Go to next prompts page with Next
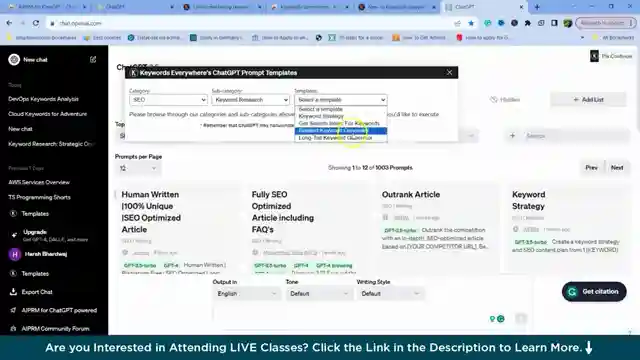The image size is (640, 360). click(x=617, y=168)
